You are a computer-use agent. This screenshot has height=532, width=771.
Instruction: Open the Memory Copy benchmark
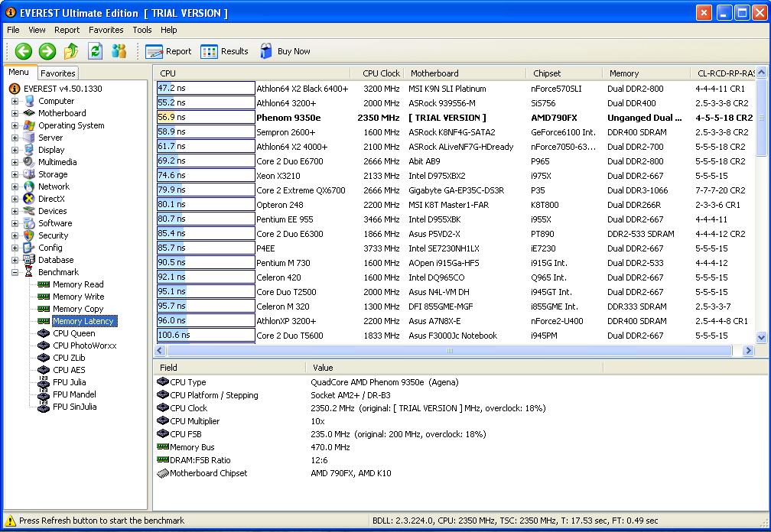(78, 309)
